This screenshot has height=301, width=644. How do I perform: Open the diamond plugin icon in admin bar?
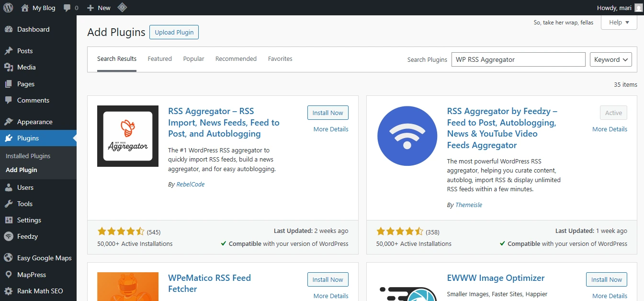point(123,8)
